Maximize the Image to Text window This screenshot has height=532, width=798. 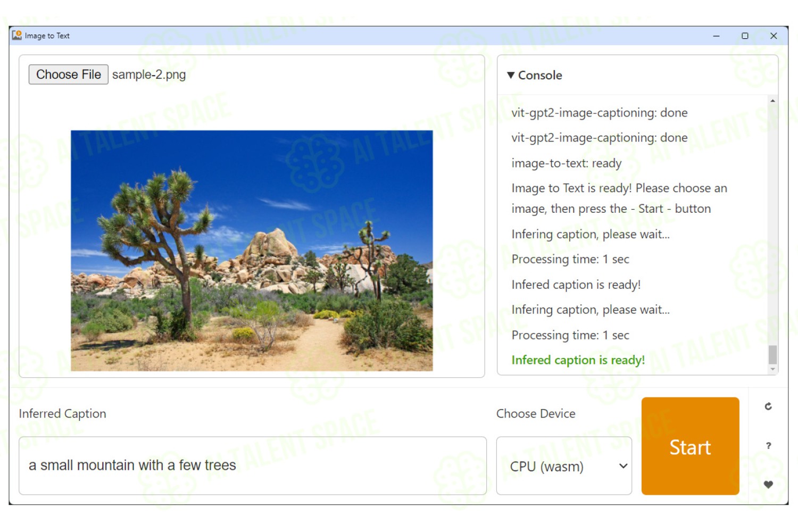point(745,36)
